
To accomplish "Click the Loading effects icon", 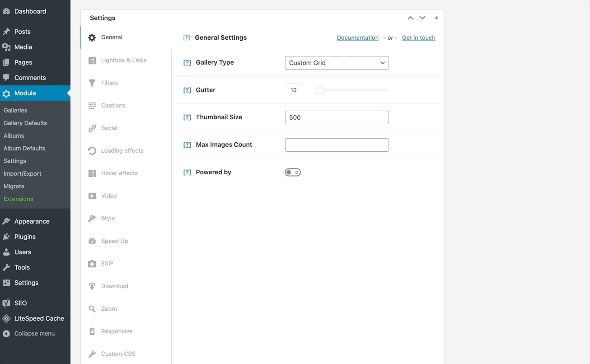I will [x=92, y=150].
